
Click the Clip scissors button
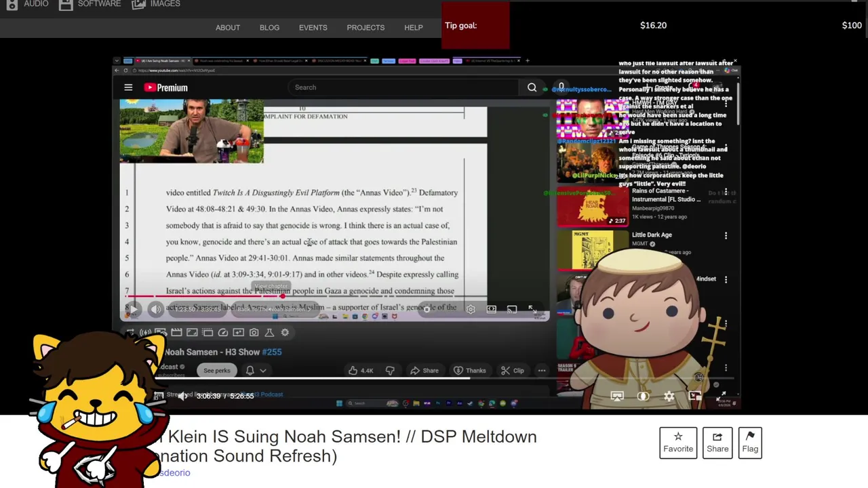click(512, 371)
